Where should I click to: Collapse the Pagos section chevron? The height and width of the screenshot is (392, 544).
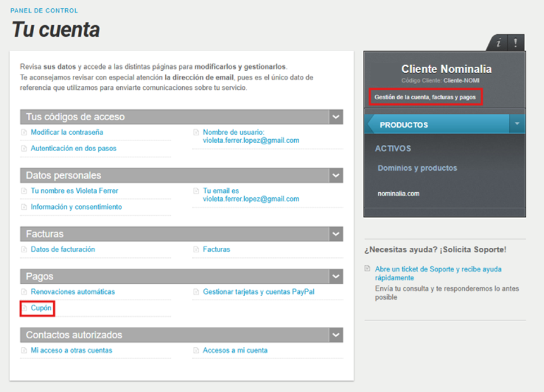pyautogui.click(x=336, y=276)
